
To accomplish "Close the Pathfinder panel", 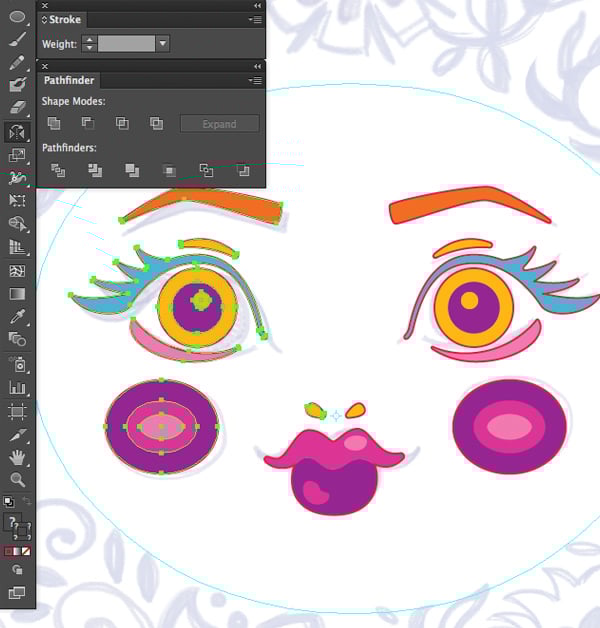I will (x=45, y=66).
